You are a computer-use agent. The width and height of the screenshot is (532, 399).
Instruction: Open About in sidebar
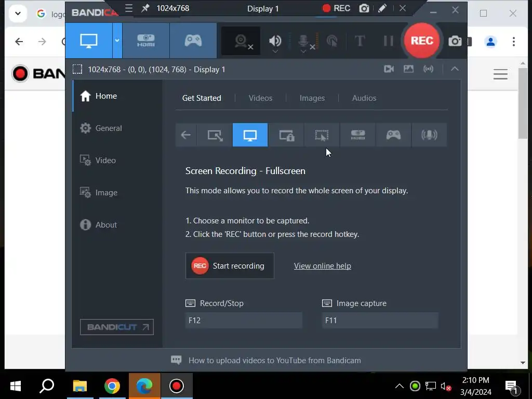click(117, 224)
